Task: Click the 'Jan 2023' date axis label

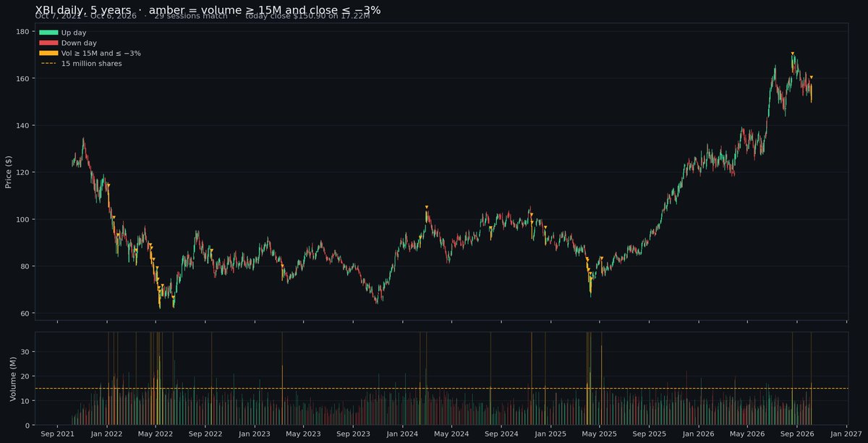Action: [254, 435]
